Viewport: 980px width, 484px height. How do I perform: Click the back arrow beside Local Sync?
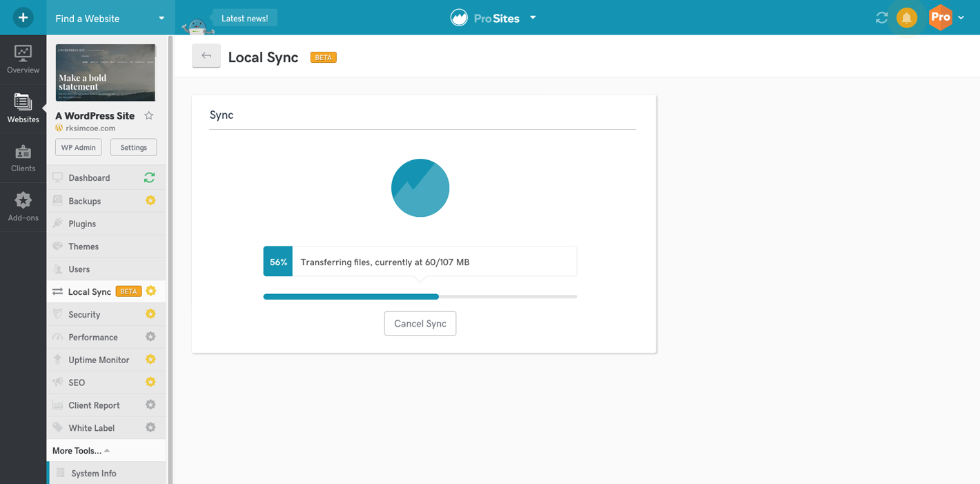(x=206, y=56)
